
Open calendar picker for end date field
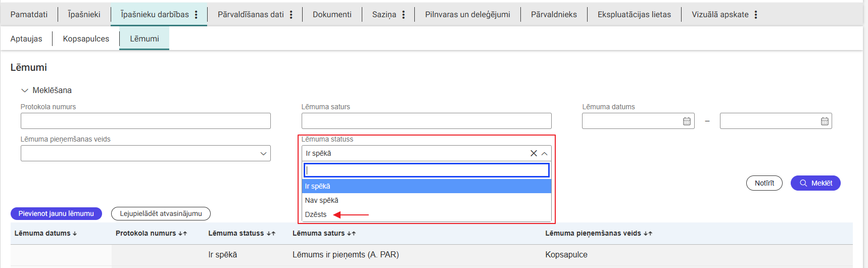tap(825, 121)
